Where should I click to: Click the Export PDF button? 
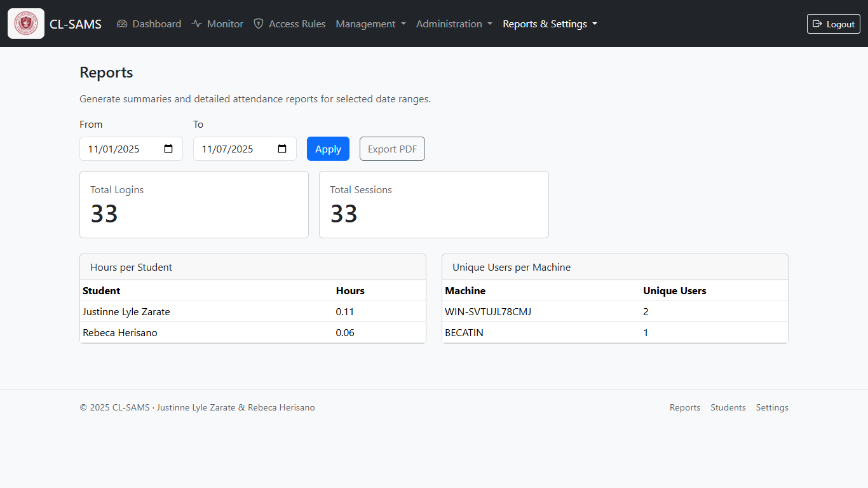tap(392, 149)
